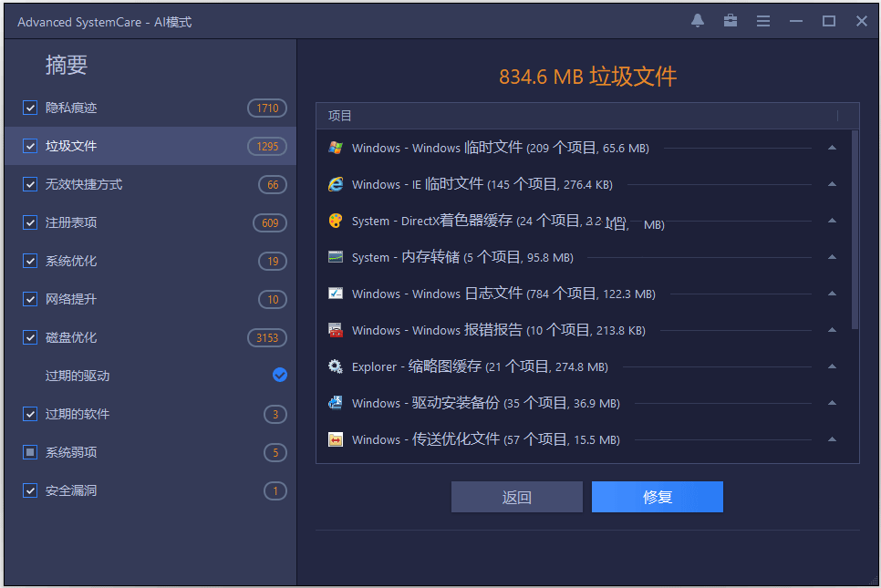The image size is (881, 588).
Task: Expand the DirectX着色器缓存 row arrow
Action: [x=832, y=221]
